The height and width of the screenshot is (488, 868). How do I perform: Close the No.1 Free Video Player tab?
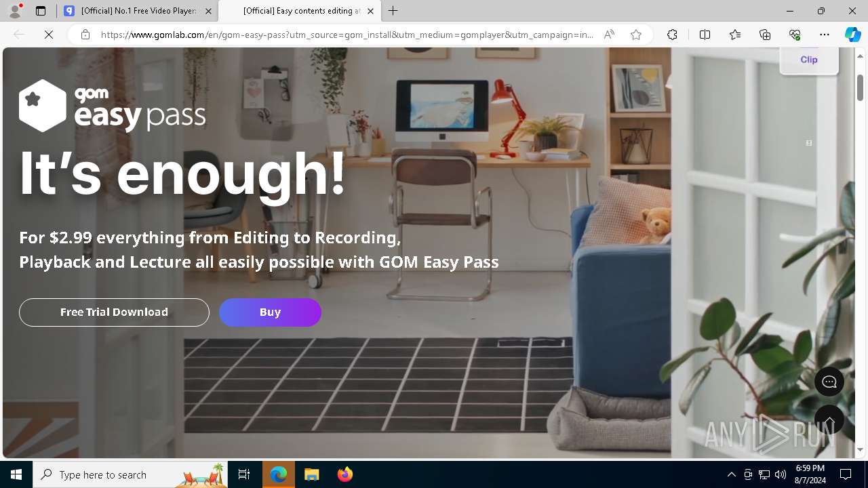click(208, 11)
